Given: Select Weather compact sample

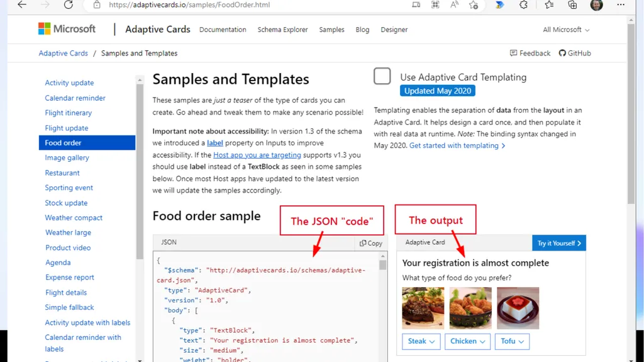Looking at the screenshot, I should (74, 218).
